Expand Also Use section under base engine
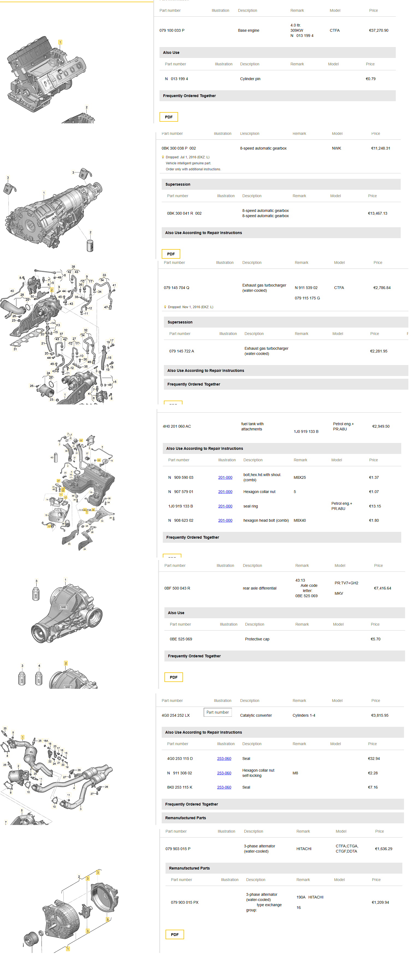Image resolution: width=413 pixels, height=980 pixels. (x=277, y=52)
